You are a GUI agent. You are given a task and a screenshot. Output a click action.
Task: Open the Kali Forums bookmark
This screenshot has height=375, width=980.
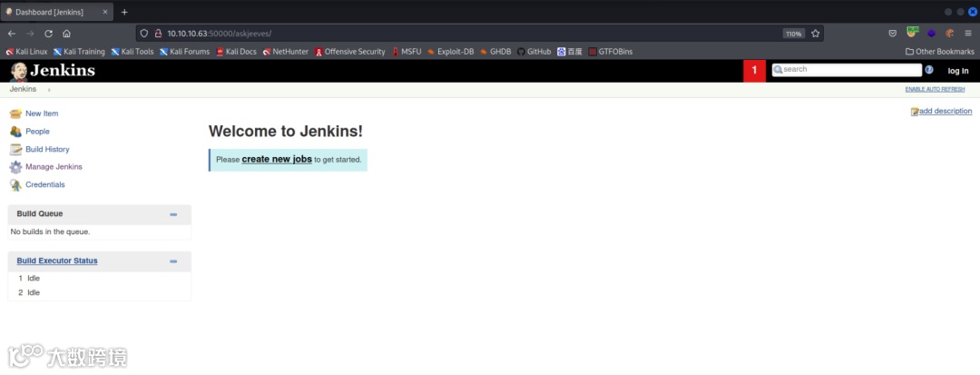pos(184,52)
